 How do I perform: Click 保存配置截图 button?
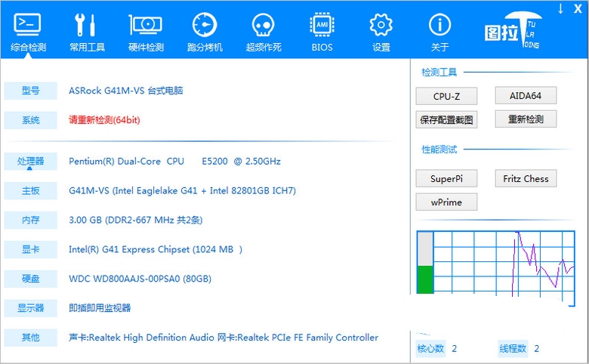click(x=446, y=120)
